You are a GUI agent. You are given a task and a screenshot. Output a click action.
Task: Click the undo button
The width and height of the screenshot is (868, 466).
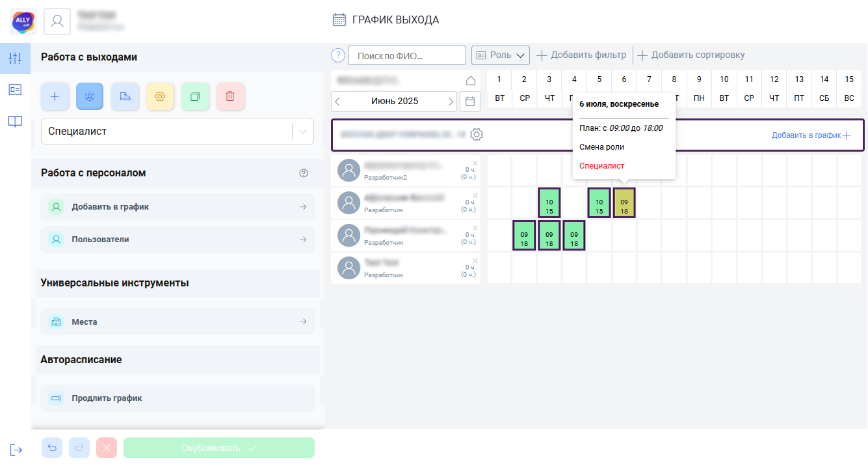[52, 448]
